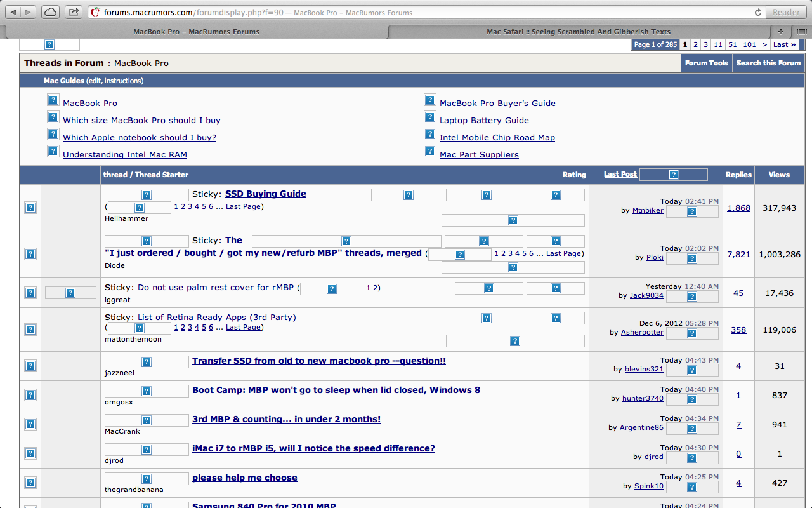
Task: Open Intel Mobile Chip Road Map link
Action: pyautogui.click(x=497, y=137)
